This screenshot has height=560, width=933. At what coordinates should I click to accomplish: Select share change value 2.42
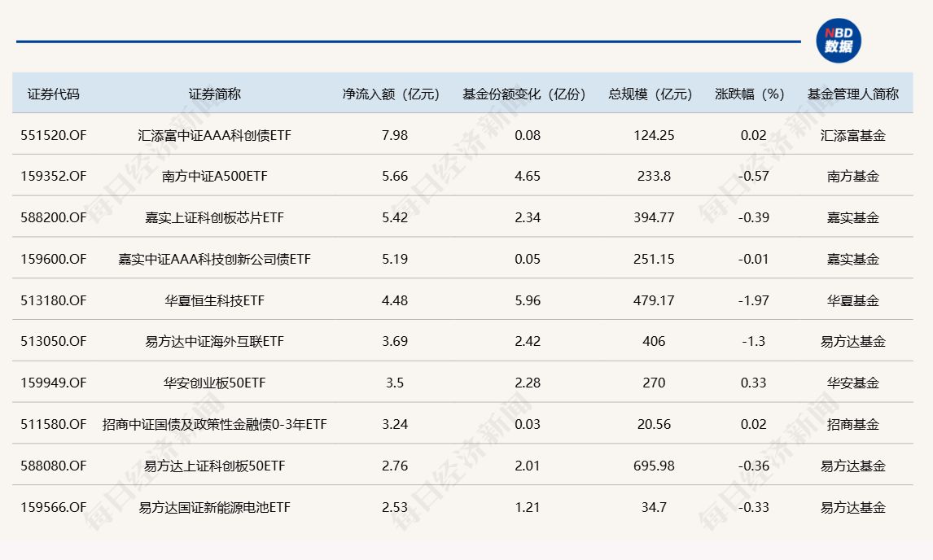point(528,342)
